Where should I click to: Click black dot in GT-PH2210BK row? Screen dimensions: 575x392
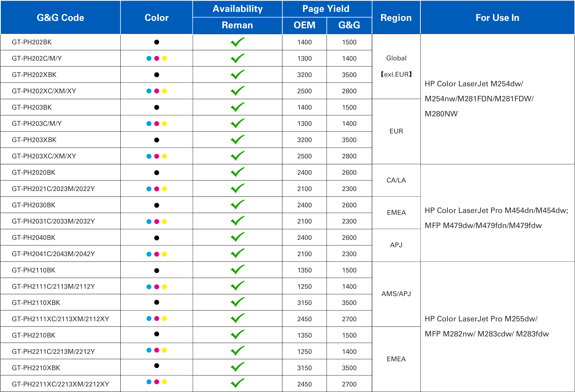pos(157,334)
